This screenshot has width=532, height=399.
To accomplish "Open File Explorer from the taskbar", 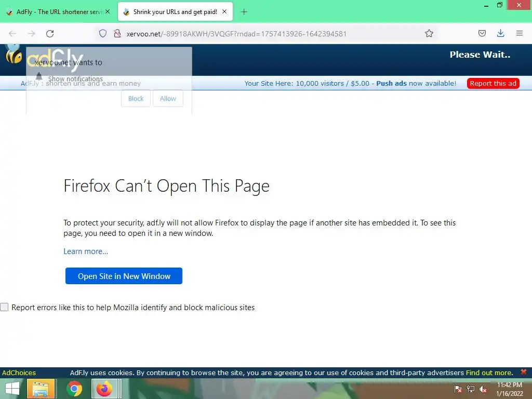I will 41,389.
